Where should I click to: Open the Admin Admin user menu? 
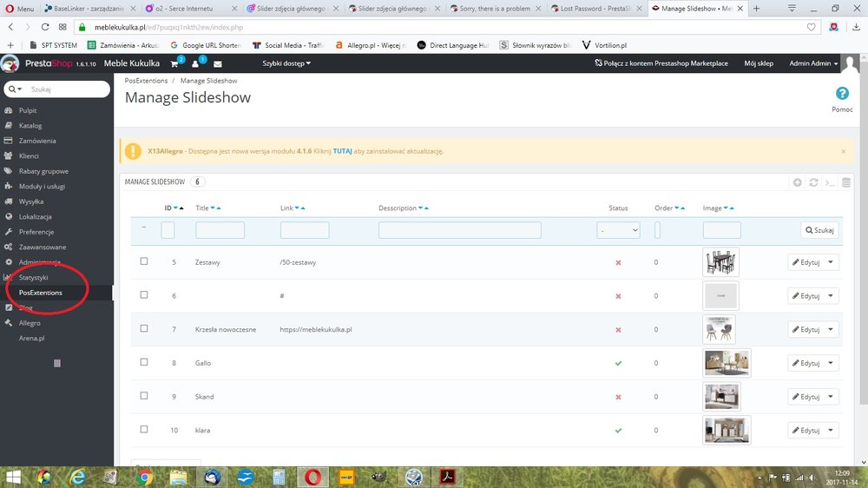coord(813,63)
